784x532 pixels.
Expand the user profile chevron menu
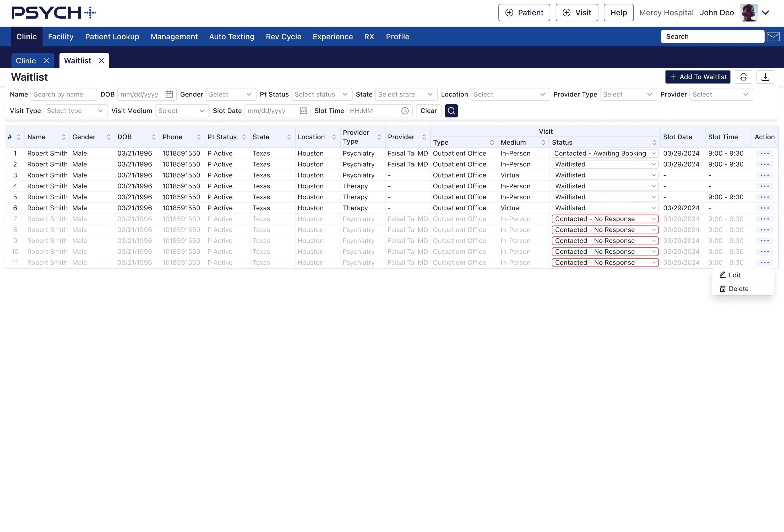click(x=765, y=13)
